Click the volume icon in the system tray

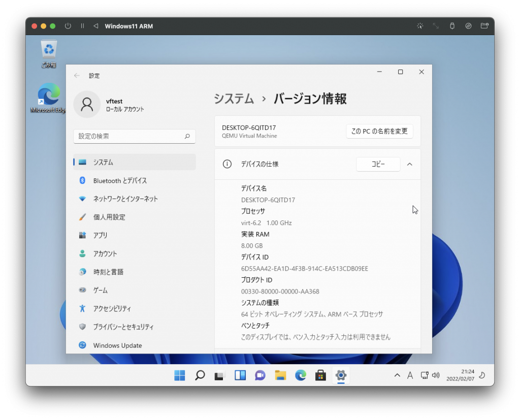click(436, 375)
